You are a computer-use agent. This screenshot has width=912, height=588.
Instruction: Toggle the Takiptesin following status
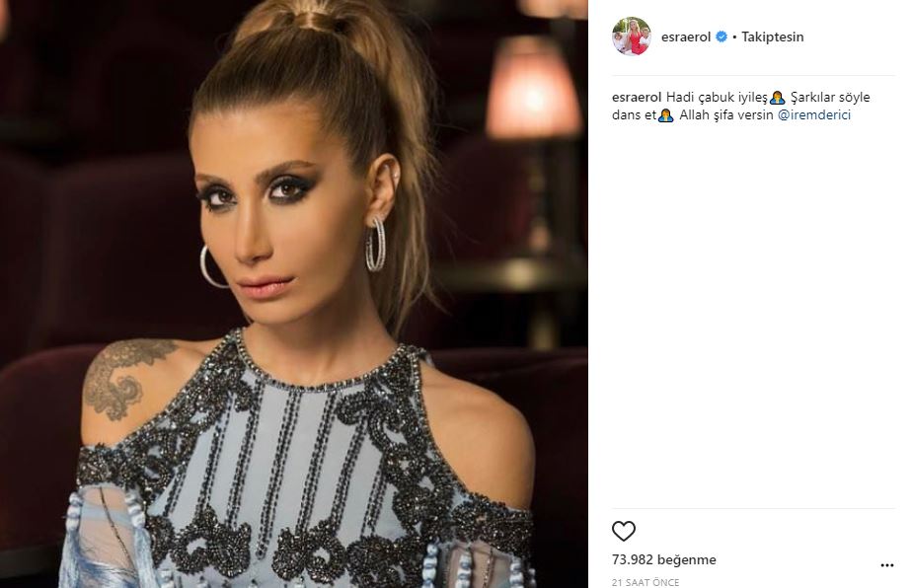(773, 37)
